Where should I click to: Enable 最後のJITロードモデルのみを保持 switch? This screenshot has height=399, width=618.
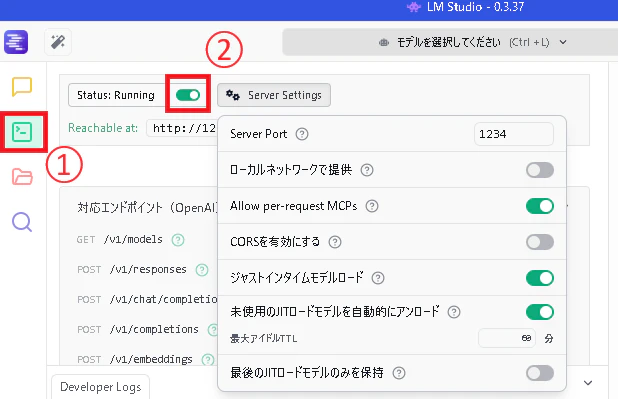tap(540, 373)
